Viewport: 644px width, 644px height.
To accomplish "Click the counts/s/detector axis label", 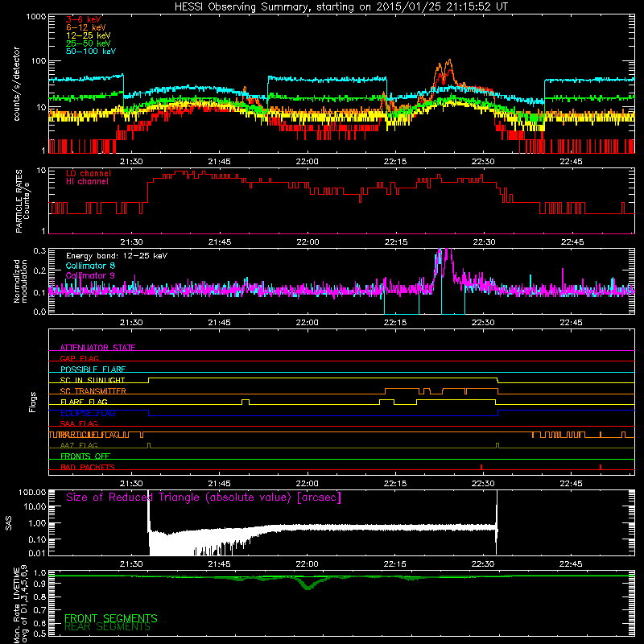I will pyautogui.click(x=16, y=84).
